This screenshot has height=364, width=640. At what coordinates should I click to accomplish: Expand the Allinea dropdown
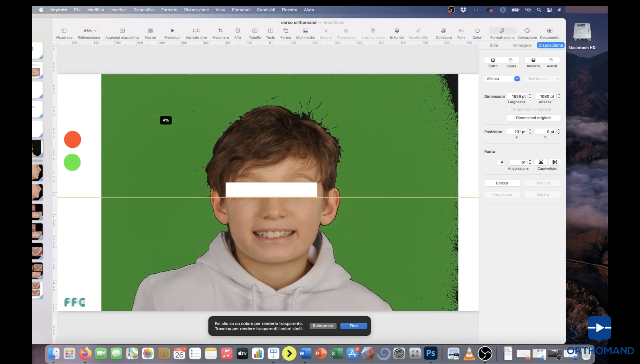click(x=516, y=79)
